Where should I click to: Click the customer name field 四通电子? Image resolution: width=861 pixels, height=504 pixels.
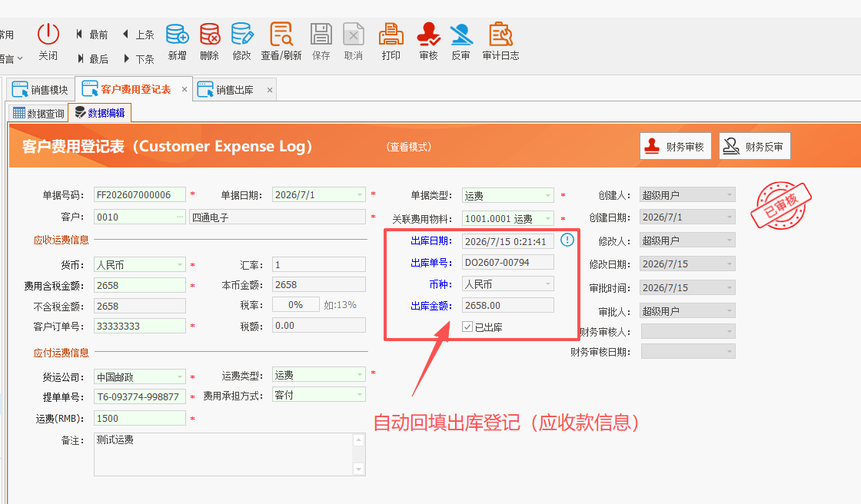click(x=278, y=217)
